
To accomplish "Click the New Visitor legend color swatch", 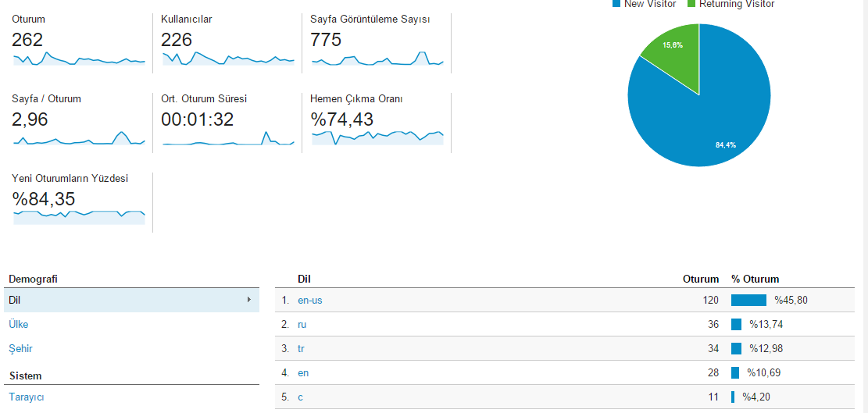I will 616,4.
